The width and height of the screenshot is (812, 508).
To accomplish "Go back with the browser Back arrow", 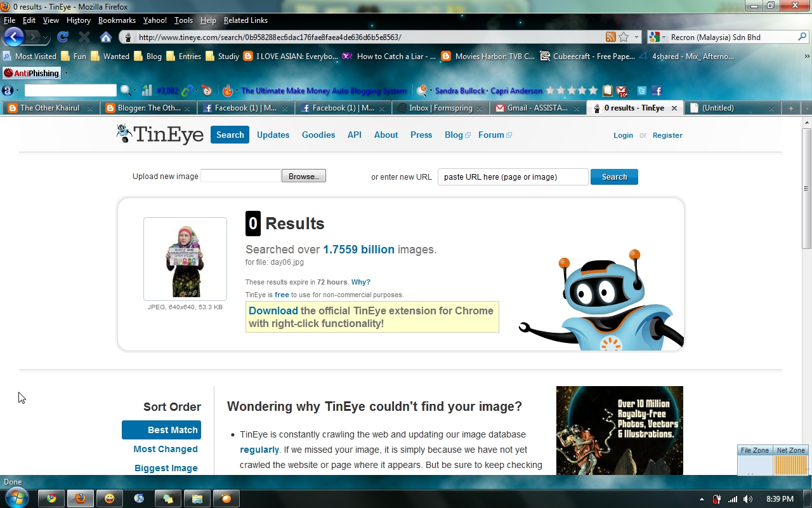I will tap(13, 37).
